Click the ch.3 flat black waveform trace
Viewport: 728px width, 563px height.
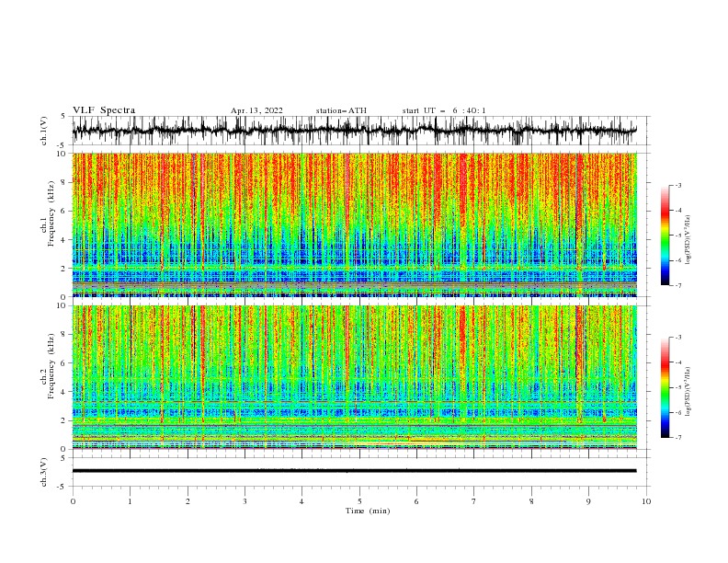(354, 471)
